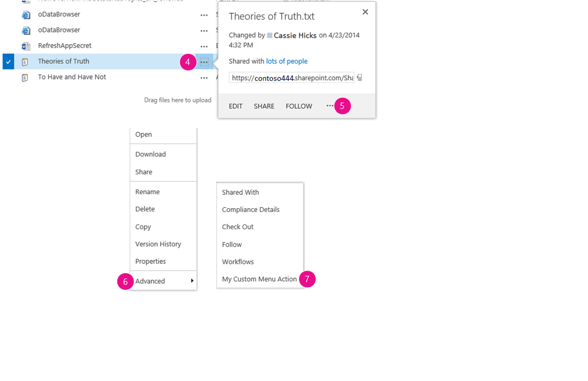This screenshot has height=381, width=588.
Task: Click the EDIT button in the callout
Action: (x=236, y=106)
